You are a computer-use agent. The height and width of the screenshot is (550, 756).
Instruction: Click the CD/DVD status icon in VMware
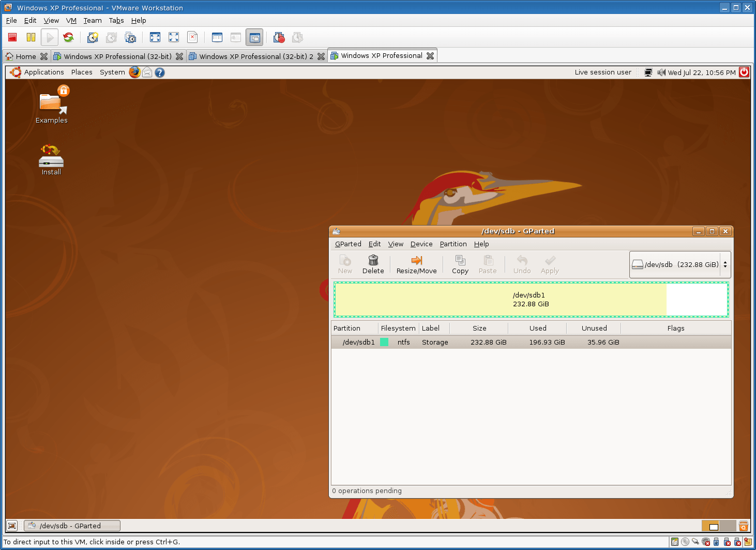click(x=685, y=542)
